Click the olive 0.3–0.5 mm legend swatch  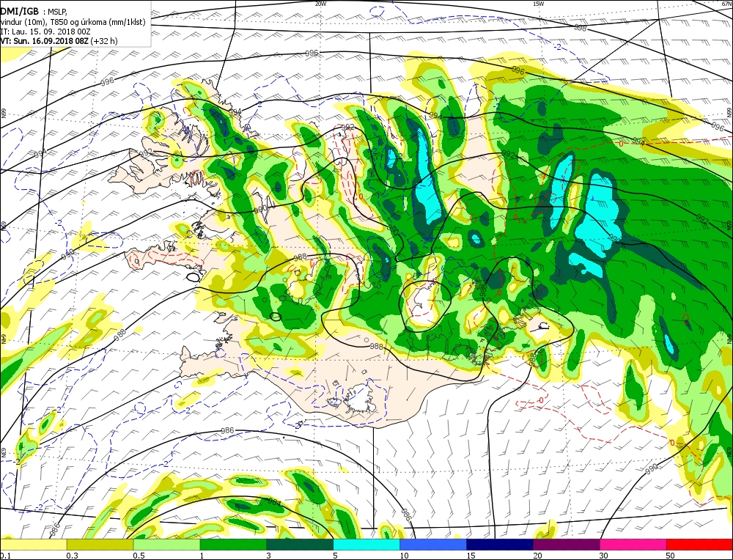click(x=100, y=545)
